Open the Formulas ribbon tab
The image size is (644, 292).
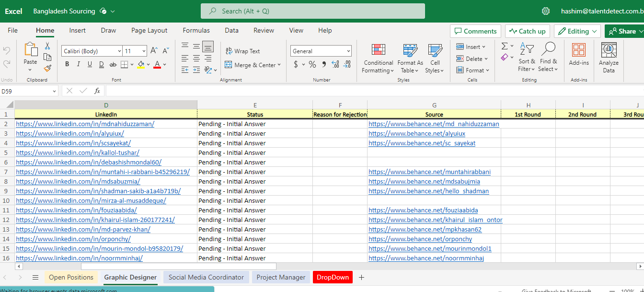[196, 30]
